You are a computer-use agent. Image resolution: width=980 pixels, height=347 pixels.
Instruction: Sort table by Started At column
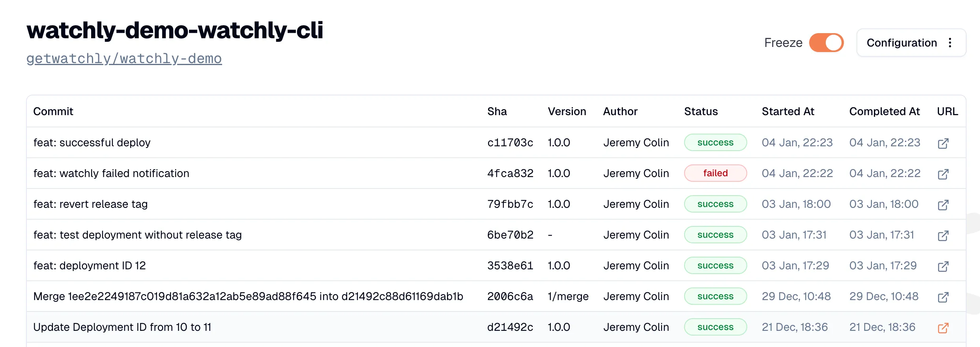point(788,112)
